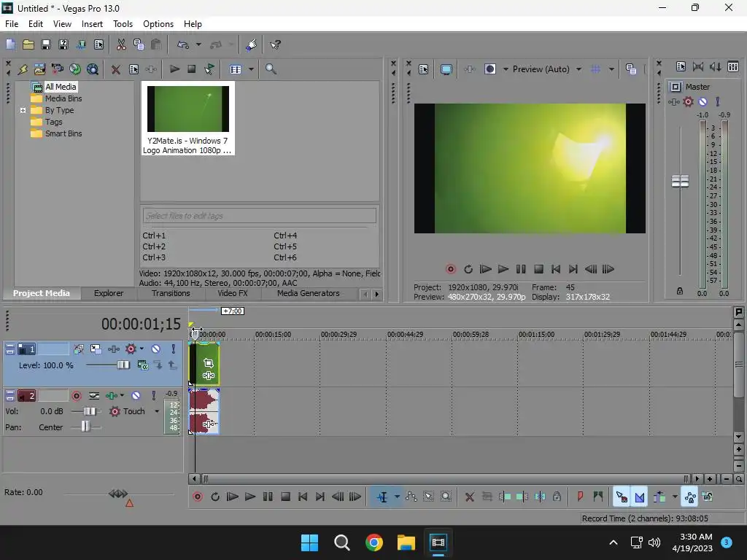Click the What's This help icon
Screen dimensions: 747x560
(275, 44)
